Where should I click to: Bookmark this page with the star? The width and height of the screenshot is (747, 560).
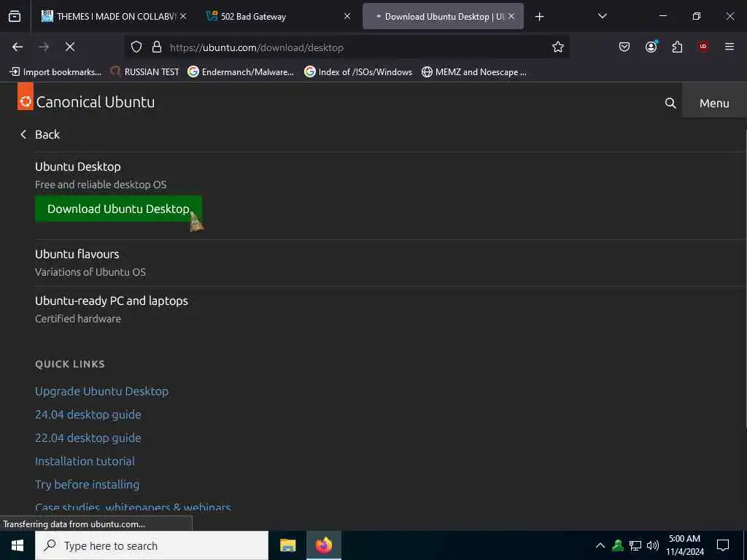point(558,47)
